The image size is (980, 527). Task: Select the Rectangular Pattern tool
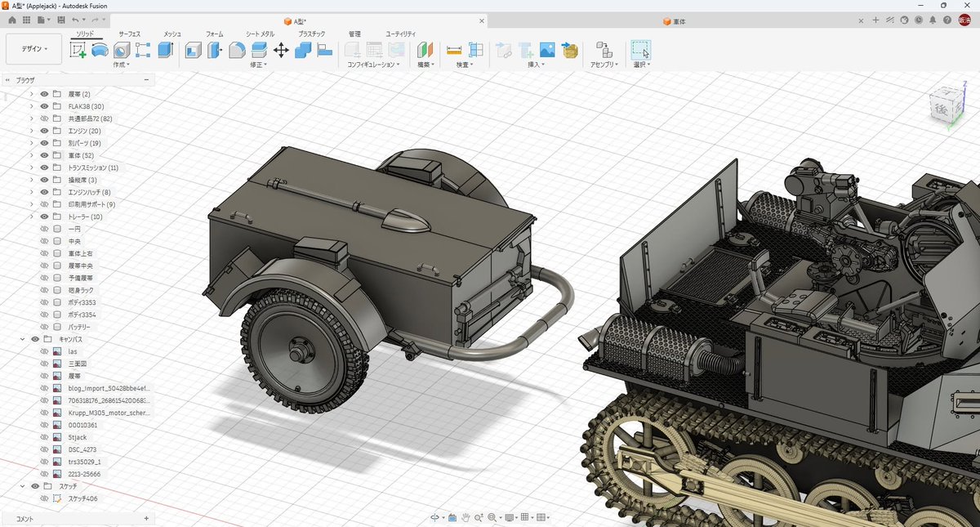click(143, 50)
